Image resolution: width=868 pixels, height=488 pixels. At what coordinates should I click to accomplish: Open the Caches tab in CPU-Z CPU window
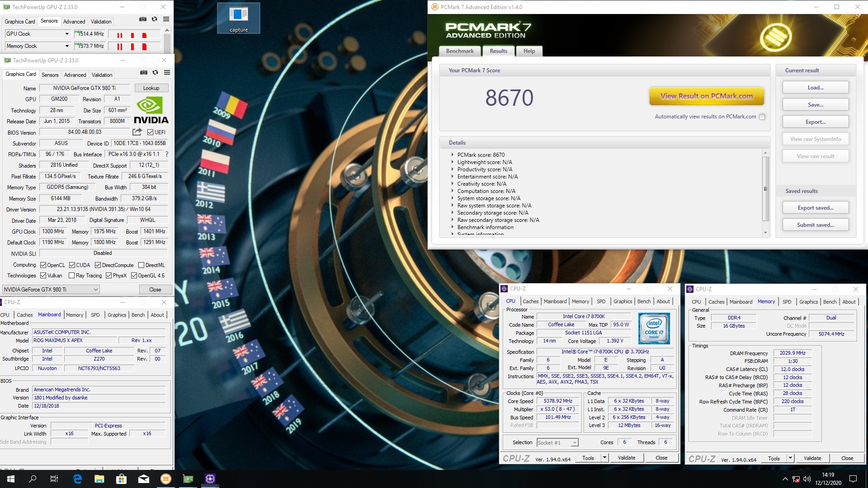pos(530,301)
